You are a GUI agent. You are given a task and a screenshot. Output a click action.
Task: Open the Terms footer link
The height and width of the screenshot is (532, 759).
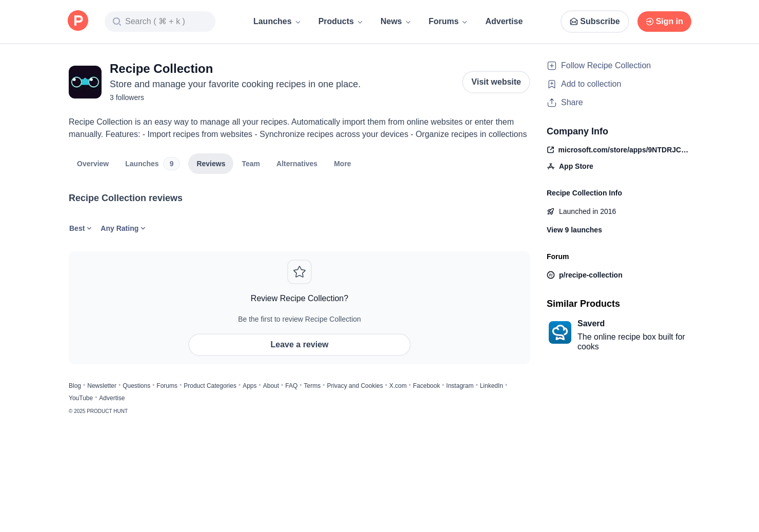click(312, 386)
